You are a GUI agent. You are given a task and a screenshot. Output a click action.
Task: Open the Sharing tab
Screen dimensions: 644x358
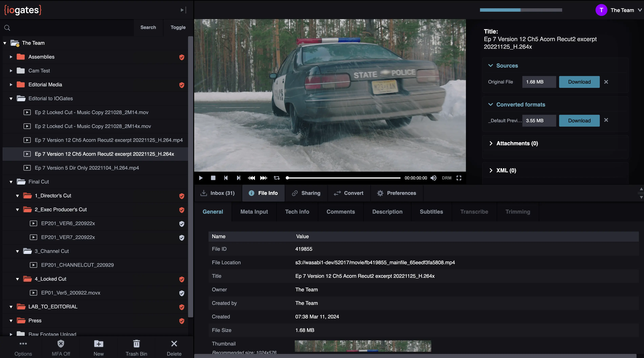(306, 193)
